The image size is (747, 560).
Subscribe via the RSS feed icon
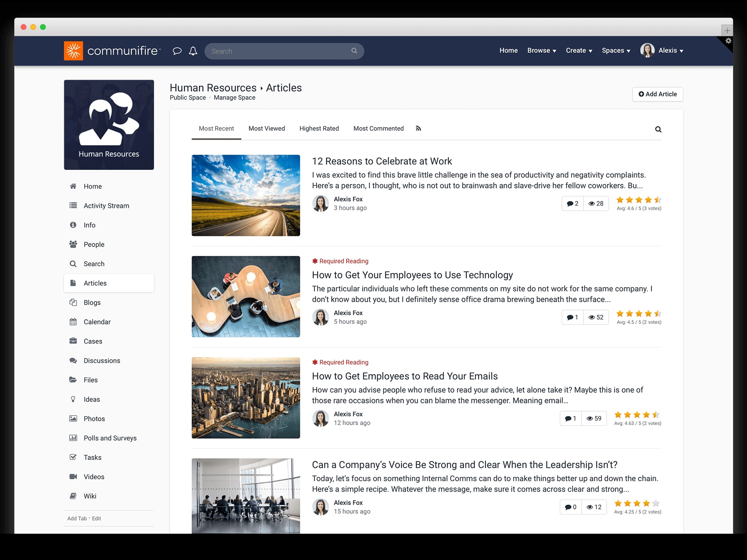(x=419, y=128)
